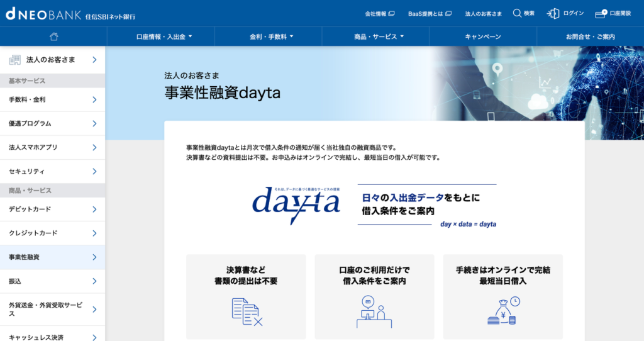
Task: Click the documents icon under 決算書など
Action: click(247, 312)
